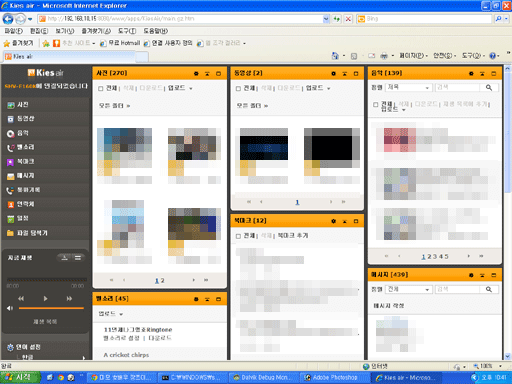
Task: Check the 전체 checkbox in the 음악 panel
Action: point(376,104)
